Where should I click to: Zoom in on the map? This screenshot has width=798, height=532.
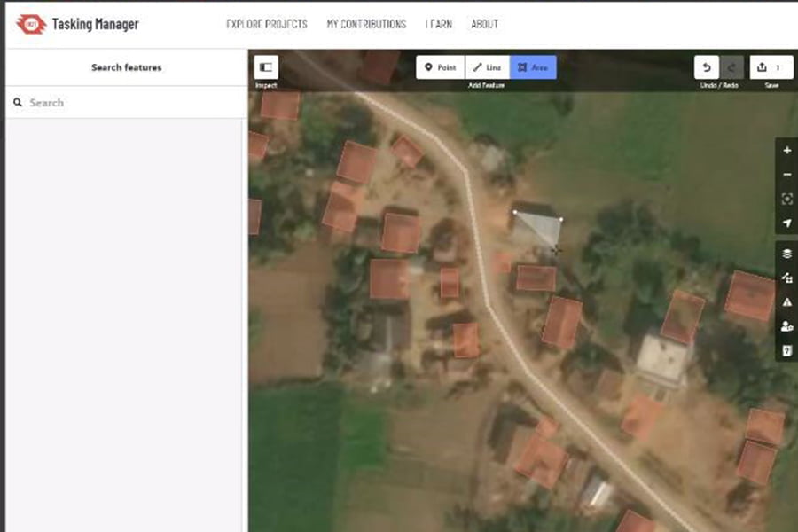tap(786, 151)
